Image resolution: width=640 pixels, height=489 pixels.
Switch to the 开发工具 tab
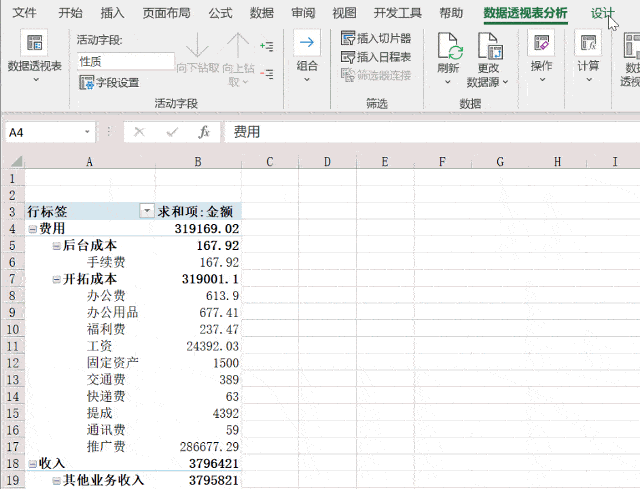point(398,13)
